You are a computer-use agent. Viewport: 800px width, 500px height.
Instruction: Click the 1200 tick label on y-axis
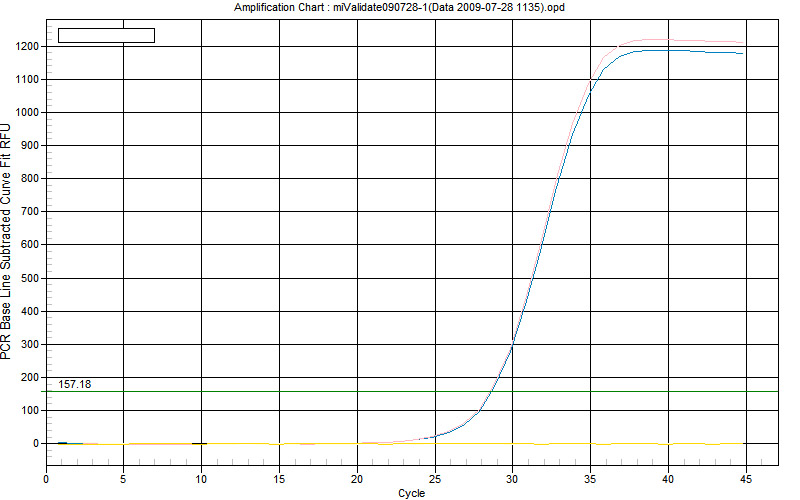click(x=27, y=46)
